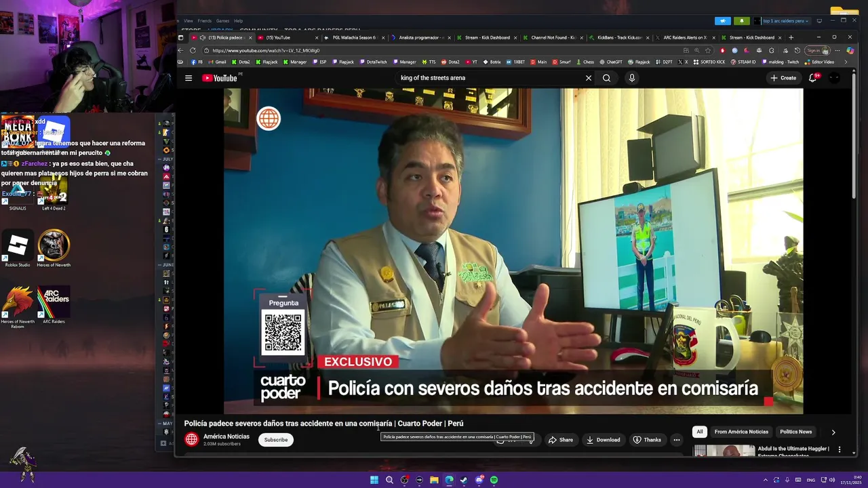Open options menu for Abdul Haggler video
This screenshot has width=868, height=488.
tap(840, 449)
